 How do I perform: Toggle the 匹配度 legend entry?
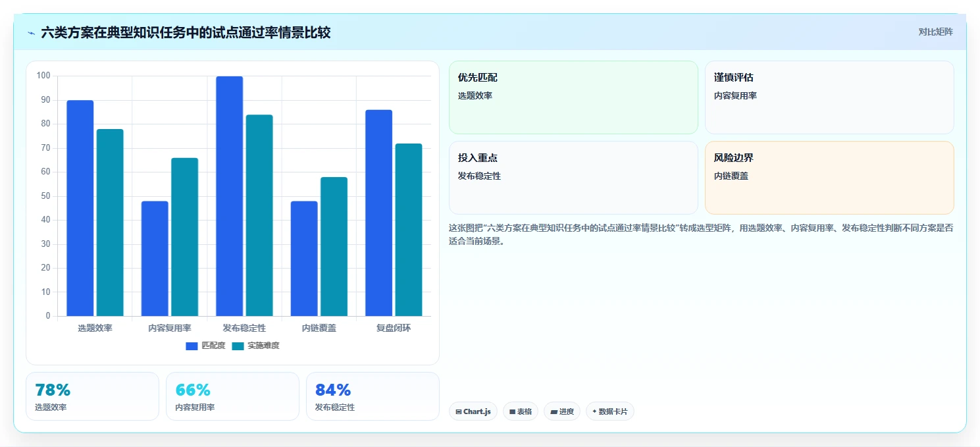205,346
